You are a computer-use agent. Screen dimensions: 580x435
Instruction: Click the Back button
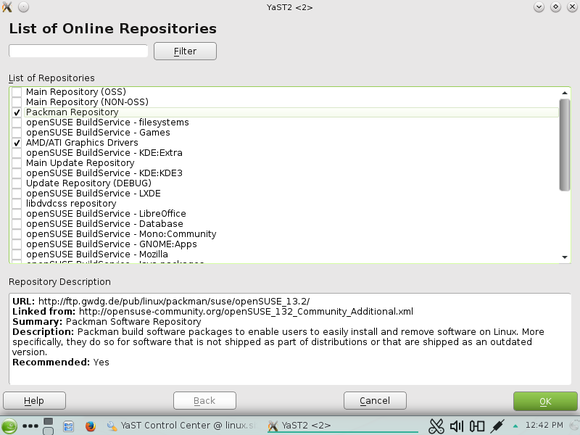coord(205,401)
